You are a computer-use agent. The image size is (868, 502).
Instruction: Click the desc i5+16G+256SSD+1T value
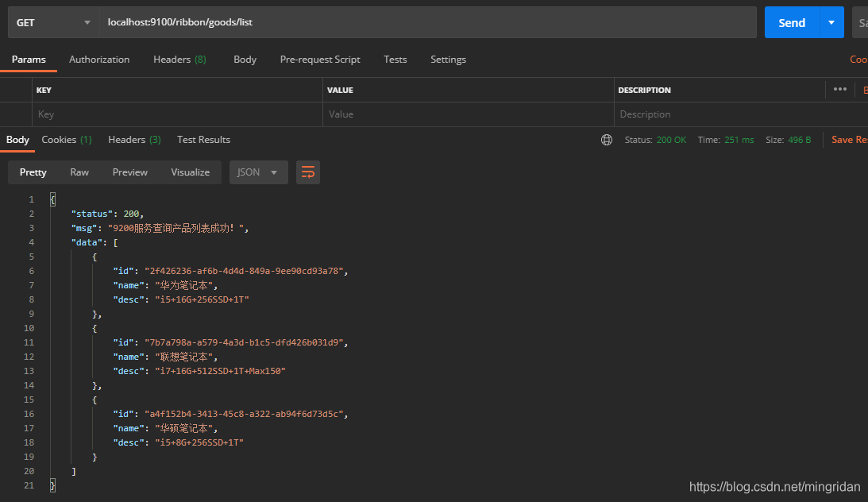tap(202, 300)
